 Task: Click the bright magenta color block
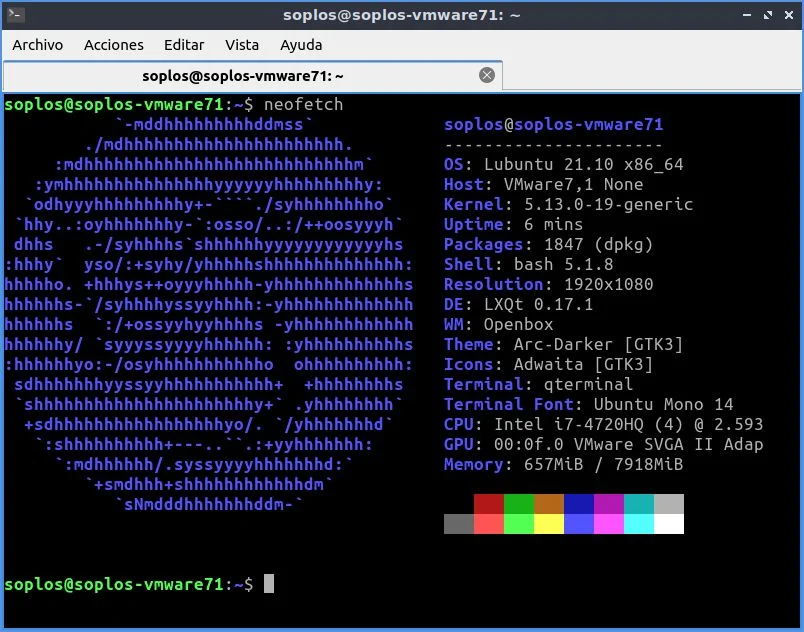pos(609,524)
